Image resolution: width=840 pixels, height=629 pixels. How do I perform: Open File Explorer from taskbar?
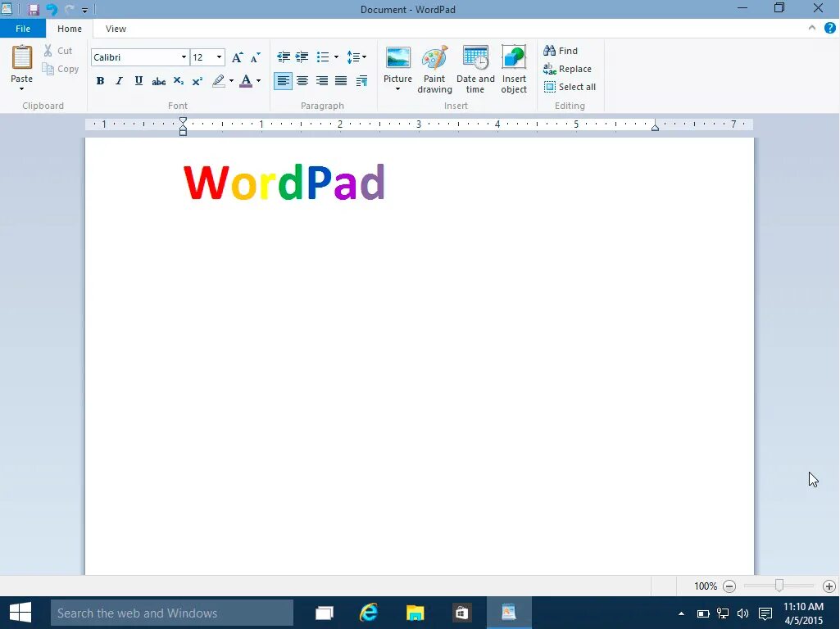pyautogui.click(x=415, y=613)
